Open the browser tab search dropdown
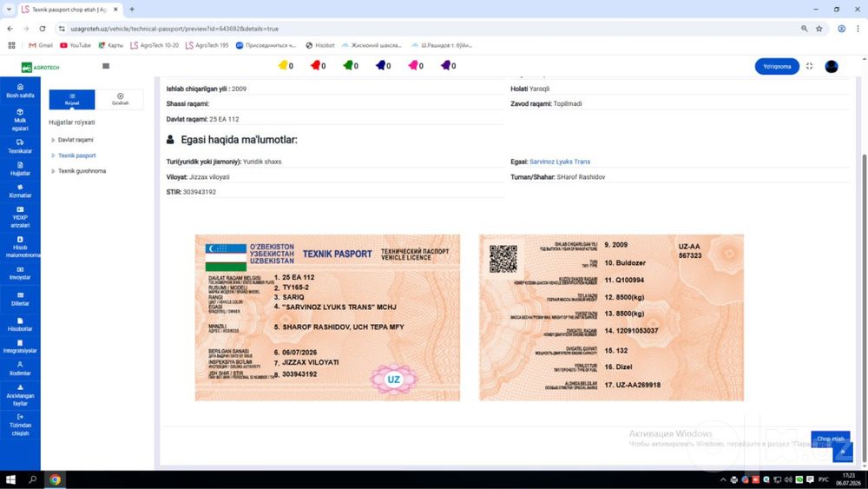Viewport: 868px width, 489px height. pyautogui.click(x=9, y=10)
